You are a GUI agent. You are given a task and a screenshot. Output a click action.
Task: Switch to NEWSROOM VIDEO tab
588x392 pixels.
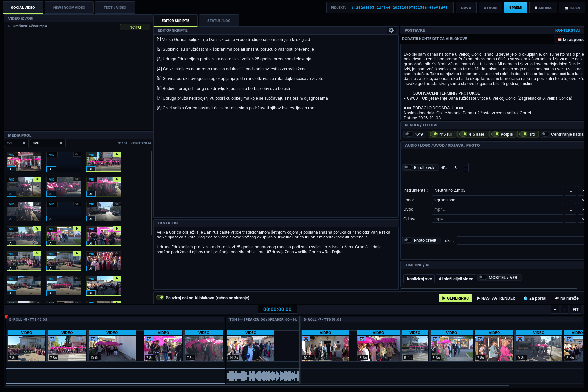click(x=69, y=8)
